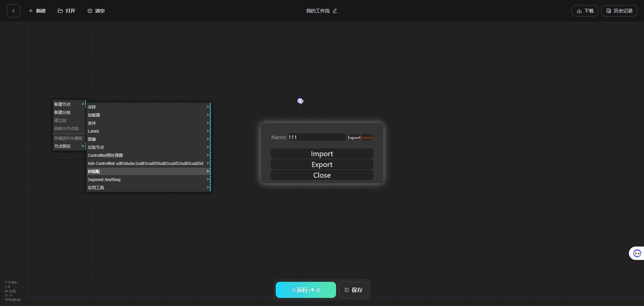Select 存储选中为模板 menu entry
The height and width of the screenshot is (306, 644).
[69, 138]
